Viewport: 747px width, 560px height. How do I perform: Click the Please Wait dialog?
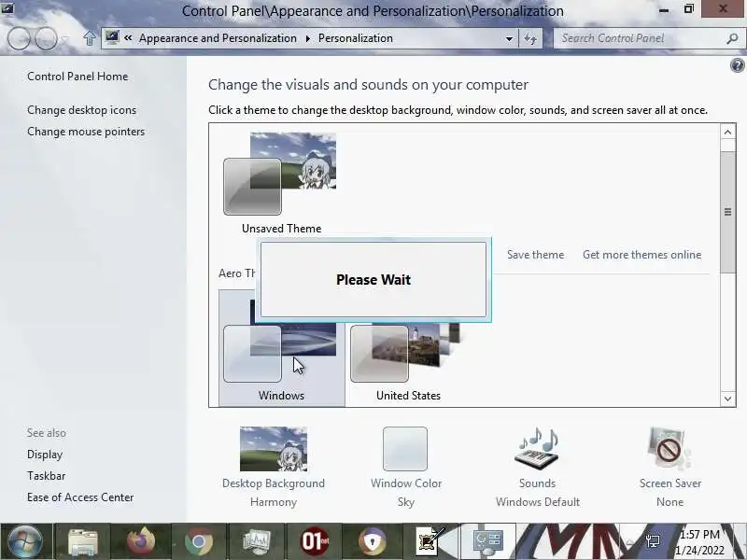point(373,279)
